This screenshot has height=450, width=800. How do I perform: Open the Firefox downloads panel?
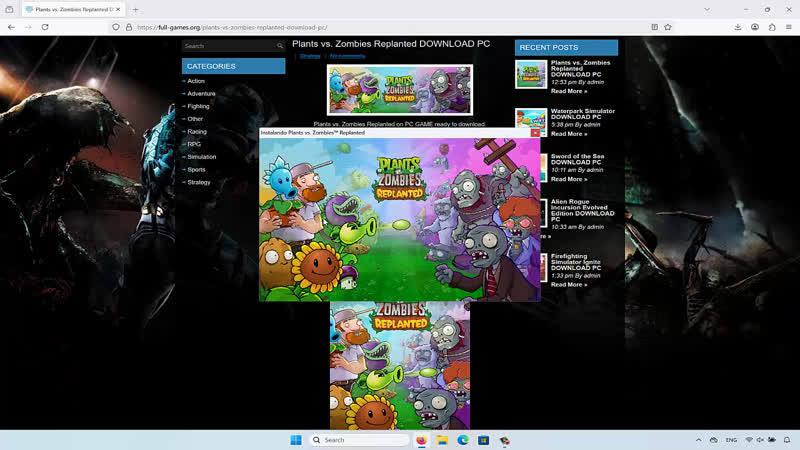(738, 27)
